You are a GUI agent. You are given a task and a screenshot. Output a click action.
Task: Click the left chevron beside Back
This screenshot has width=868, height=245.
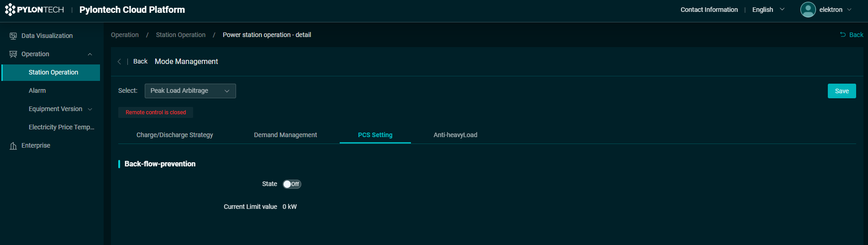(119, 62)
